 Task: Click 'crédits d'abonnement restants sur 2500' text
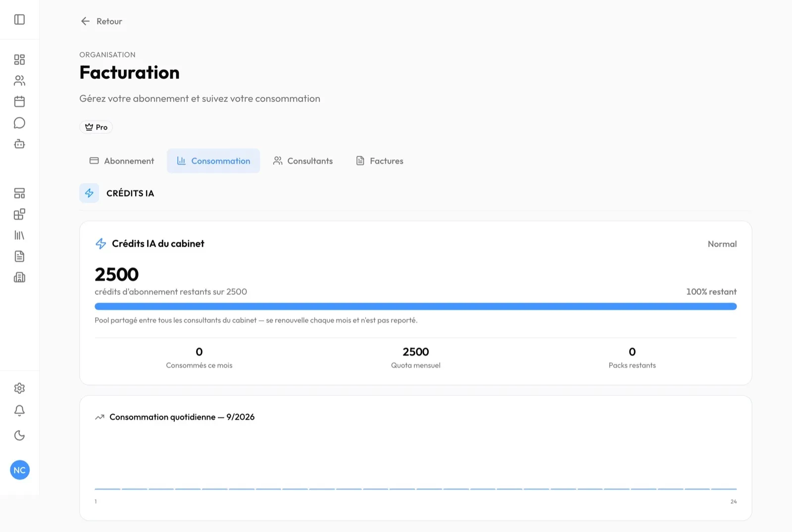[171, 291]
